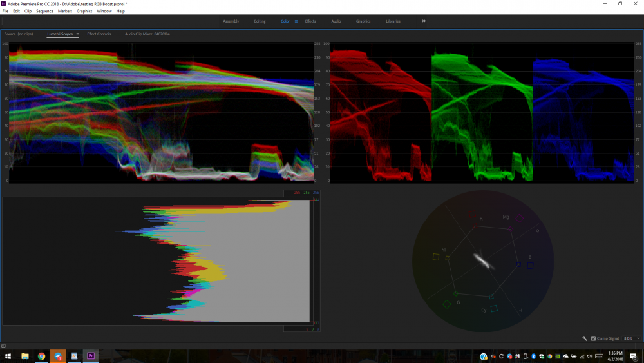Viewport: 644px width, 363px height.
Task: Toggle the Clamp Signal checkbox
Action: (593, 338)
